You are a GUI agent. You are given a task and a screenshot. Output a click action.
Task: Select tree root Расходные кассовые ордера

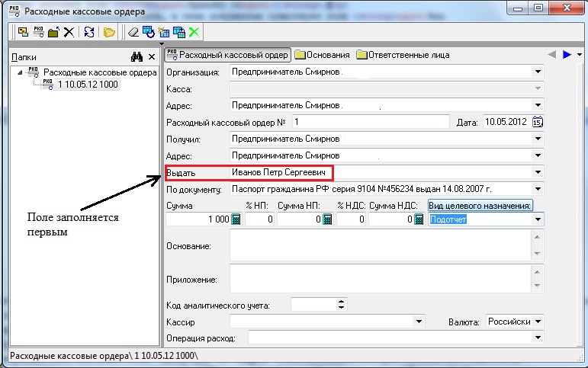[100, 72]
